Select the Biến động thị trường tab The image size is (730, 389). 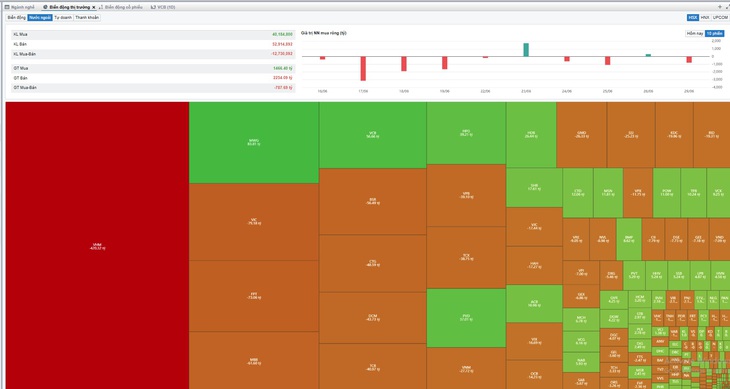(x=69, y=7)
